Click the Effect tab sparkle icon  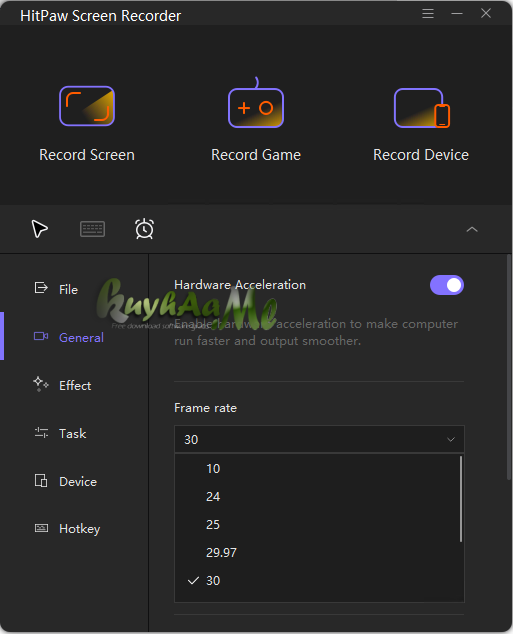click(41, 384)
